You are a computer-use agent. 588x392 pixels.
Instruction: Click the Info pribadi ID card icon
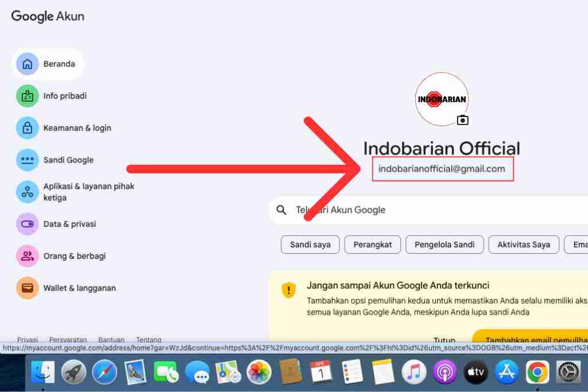point(27,96)
